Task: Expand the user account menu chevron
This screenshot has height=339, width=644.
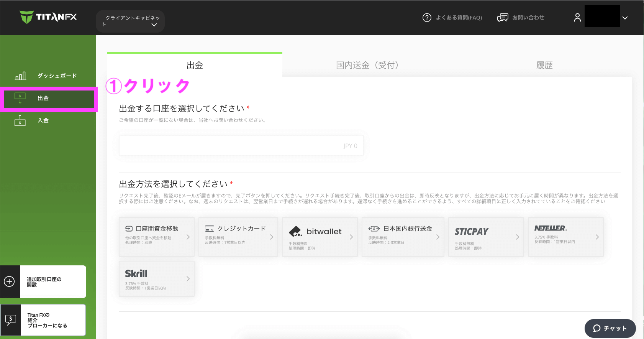Action: [625, 18]
